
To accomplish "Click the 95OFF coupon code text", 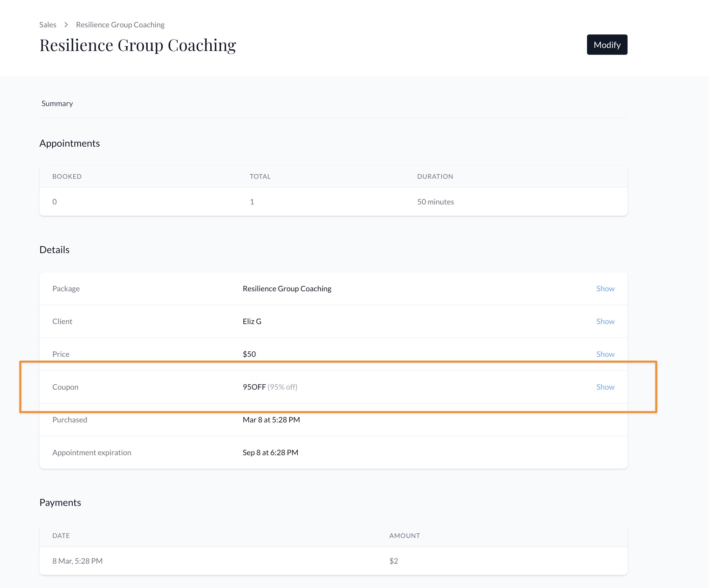I will click(254, 387).
